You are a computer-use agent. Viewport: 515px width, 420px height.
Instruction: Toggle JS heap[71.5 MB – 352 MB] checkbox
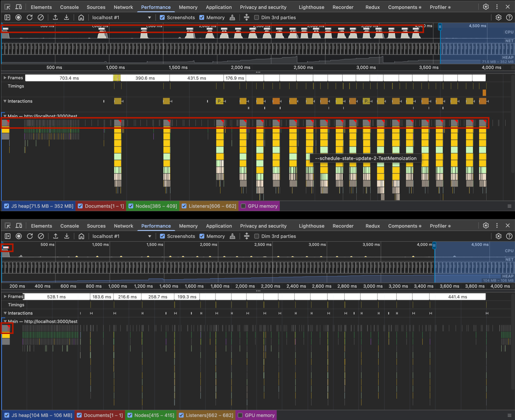pos(7,206)
